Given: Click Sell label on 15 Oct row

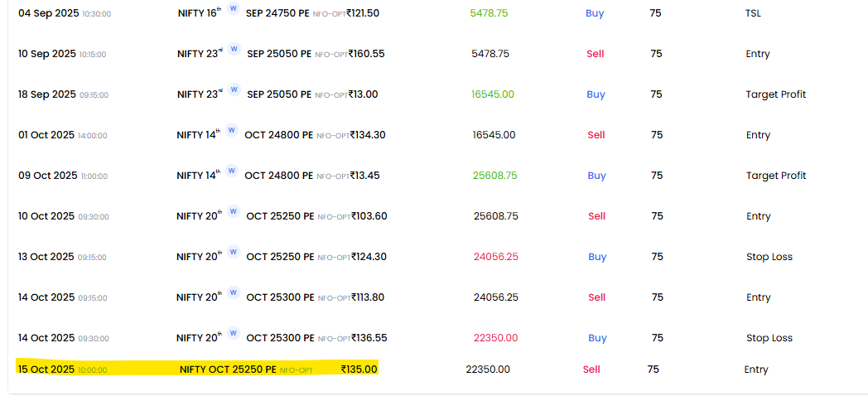Looking at the screenshot, I should (591, 369).
